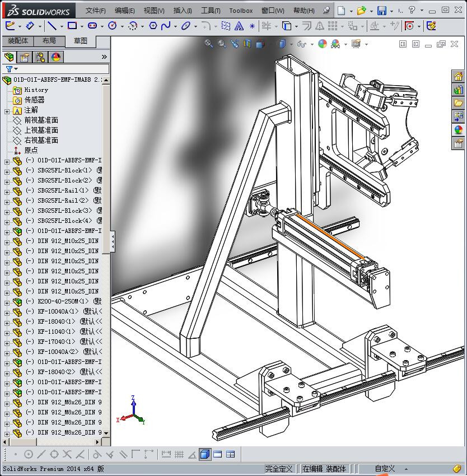This screenshot has height=476, width=467.
Task: Open the Appearances color sphere in task pane
Action: click(x=459, y=130)
